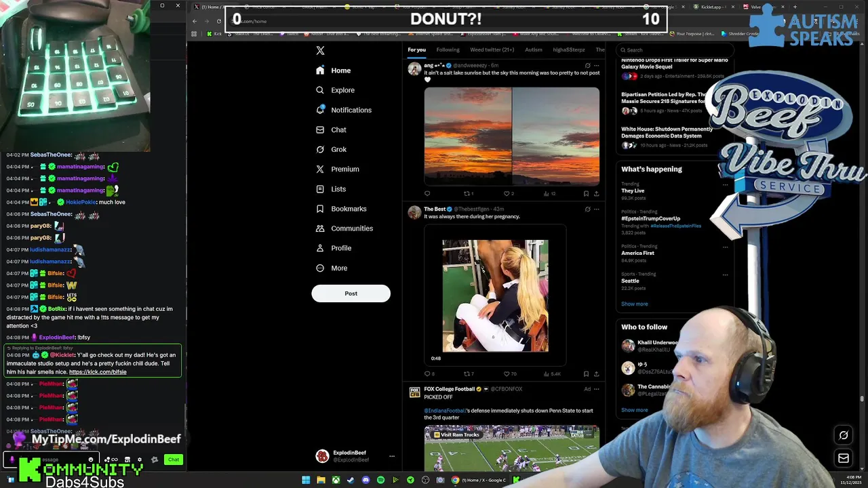The image size is (868, 488).
Task: Open Spotify from the taskbar
Action: (x=380, y=480)
